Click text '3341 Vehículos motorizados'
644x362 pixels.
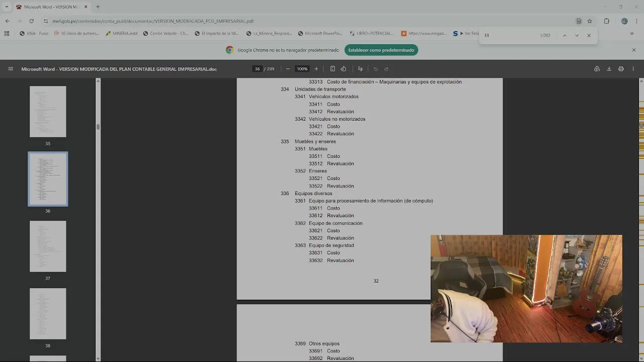[x=327, y=97]
